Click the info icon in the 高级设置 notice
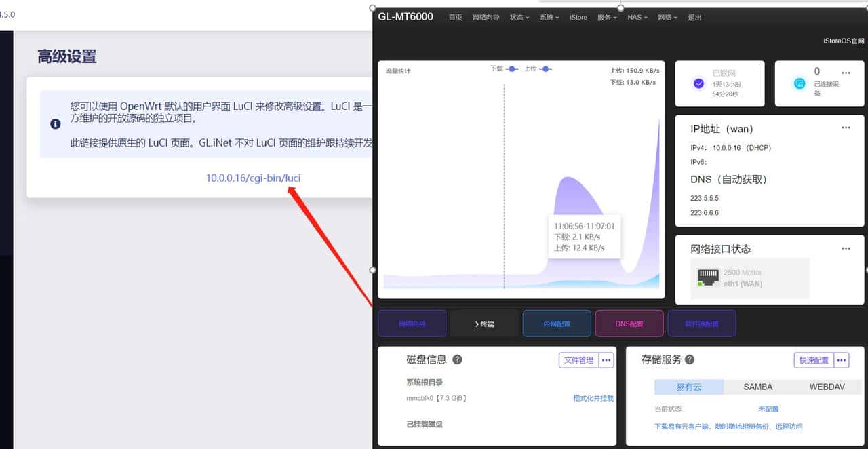 [54, 124]
